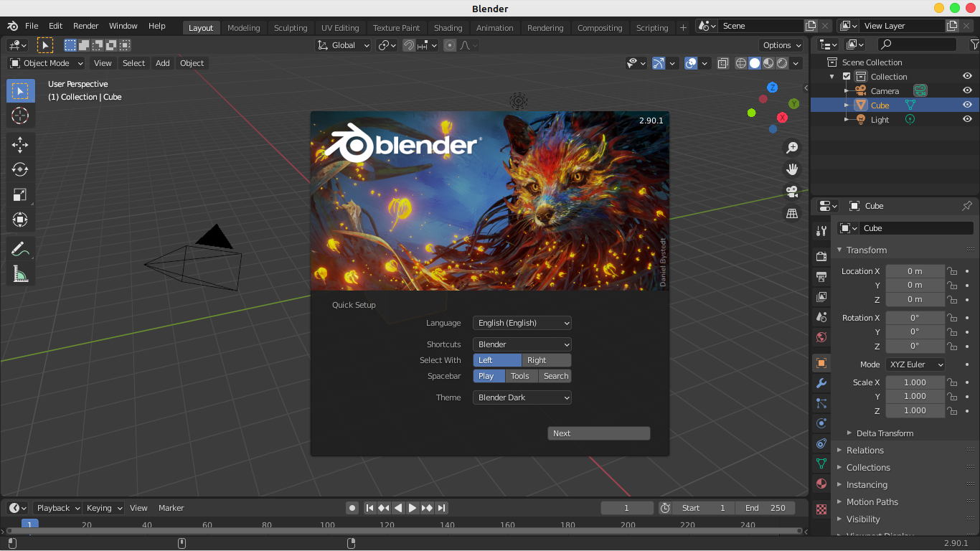Open the Object Mode dropdown

coord(47,63)
